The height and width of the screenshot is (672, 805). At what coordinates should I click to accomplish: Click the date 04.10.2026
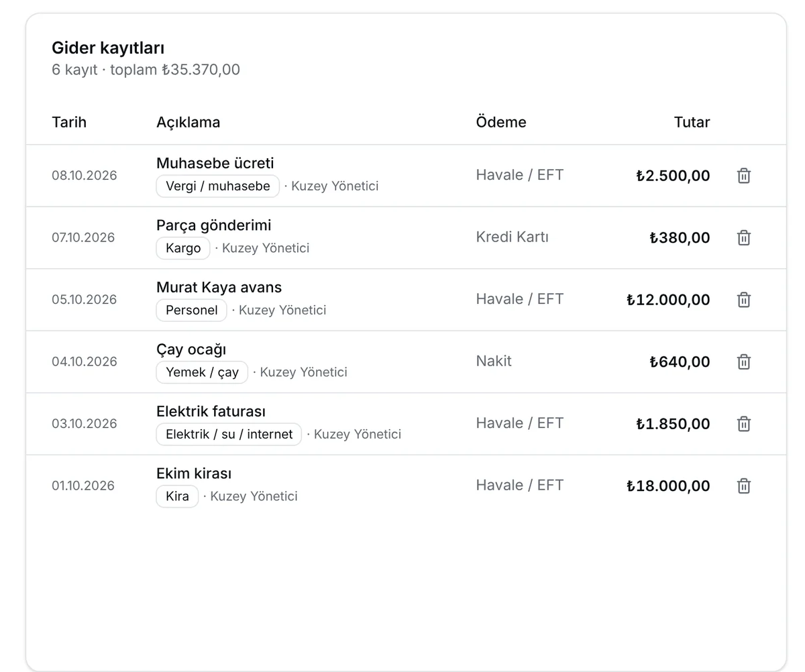point(85,361)
